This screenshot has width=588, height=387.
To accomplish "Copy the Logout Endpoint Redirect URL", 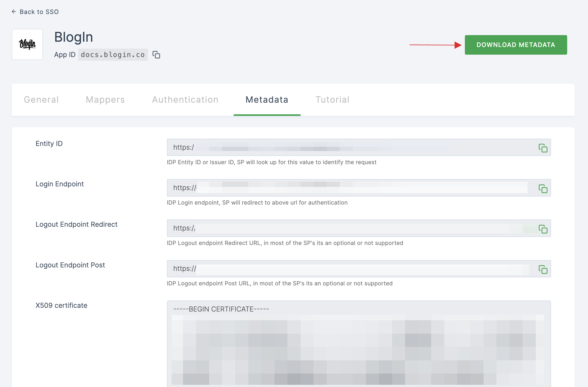I will (543, 229).
